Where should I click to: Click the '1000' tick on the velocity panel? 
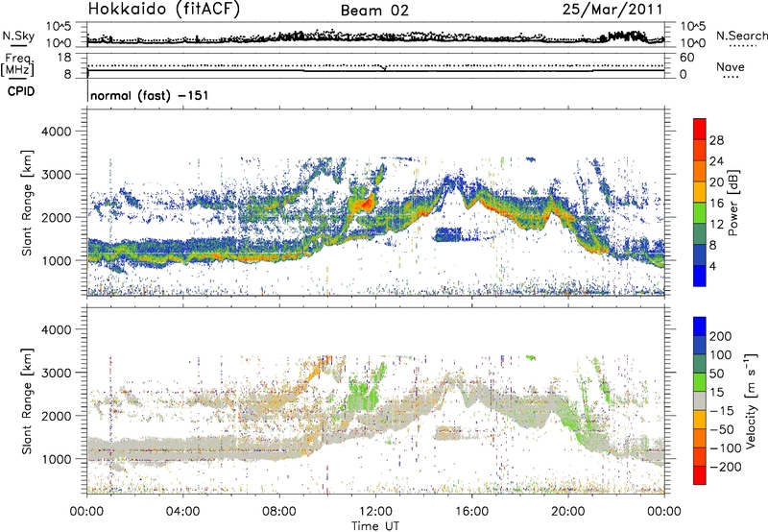coord(56,459)
